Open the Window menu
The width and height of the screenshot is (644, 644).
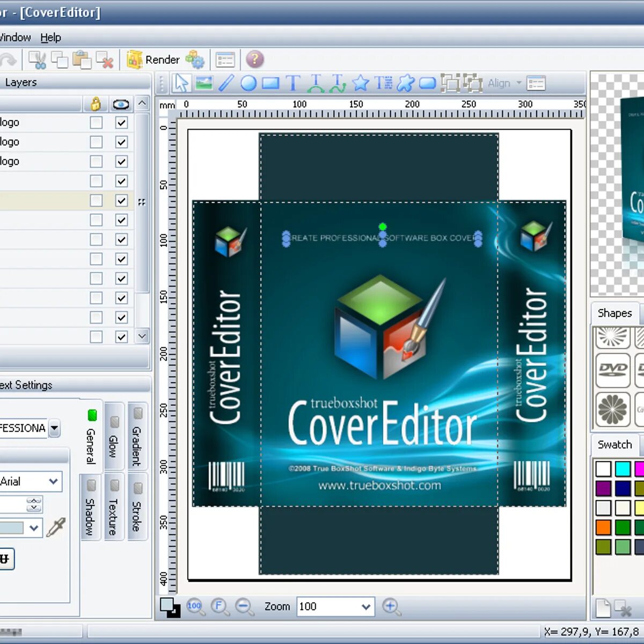tap(15, 38)
